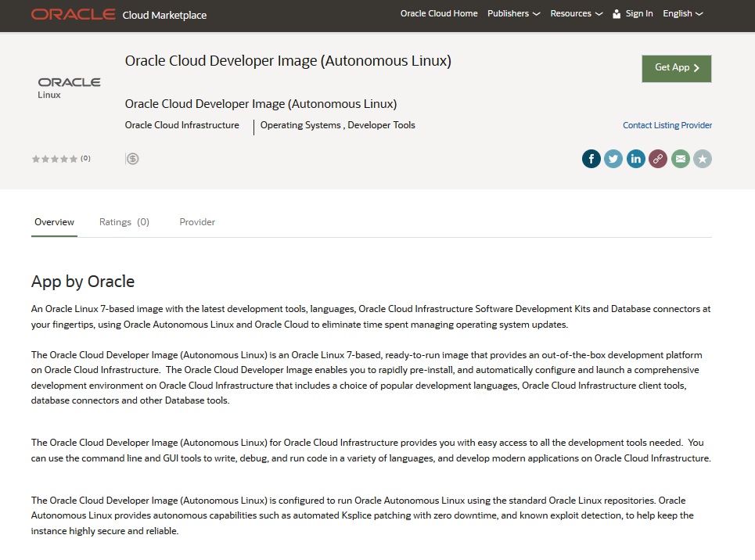
Task: Switch to the Provider tab
Action: (196, 222)
